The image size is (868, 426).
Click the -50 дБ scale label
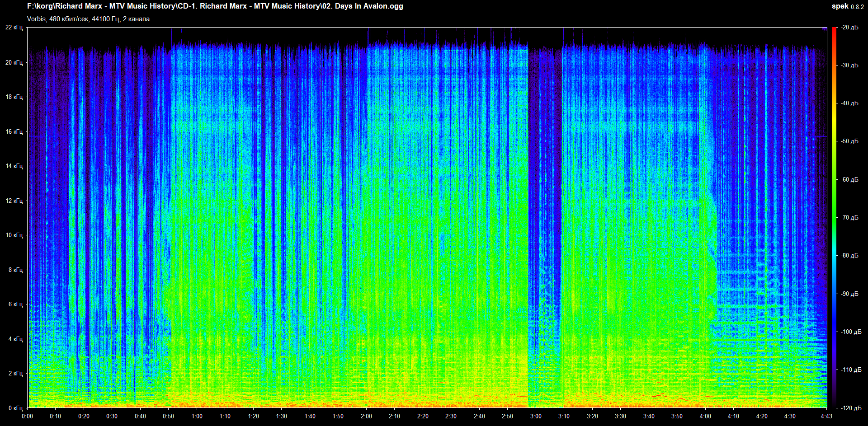849,141
